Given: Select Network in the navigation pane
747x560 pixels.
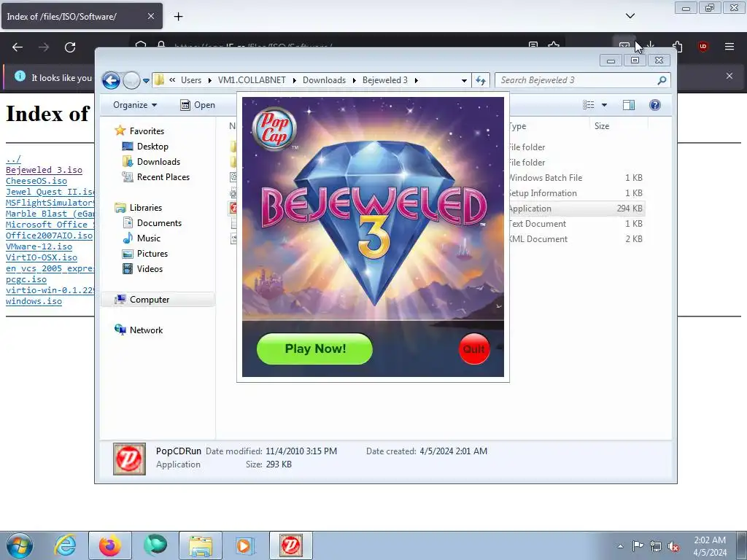Looking at the screenshot, I should click(139, 330).
